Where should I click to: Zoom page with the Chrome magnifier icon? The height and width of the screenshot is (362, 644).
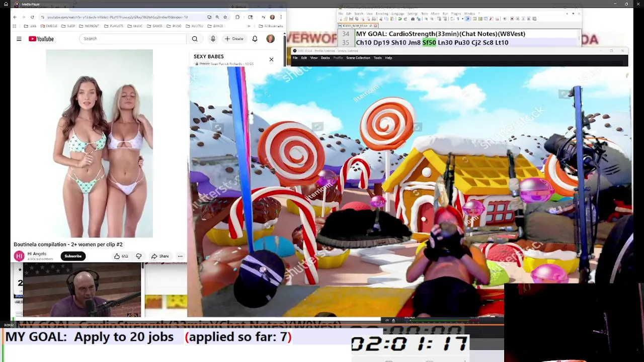coord(217,17)
